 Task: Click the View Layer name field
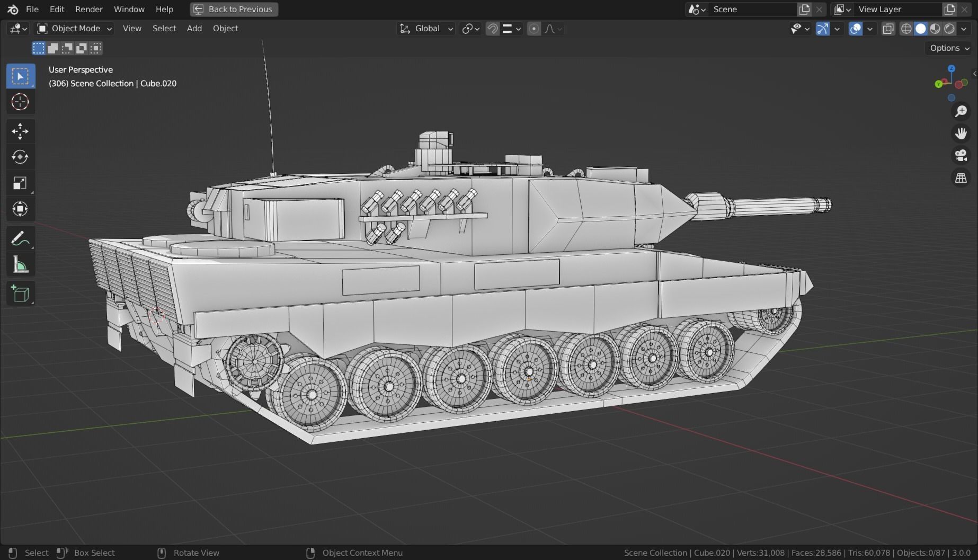tap(898, 9)
